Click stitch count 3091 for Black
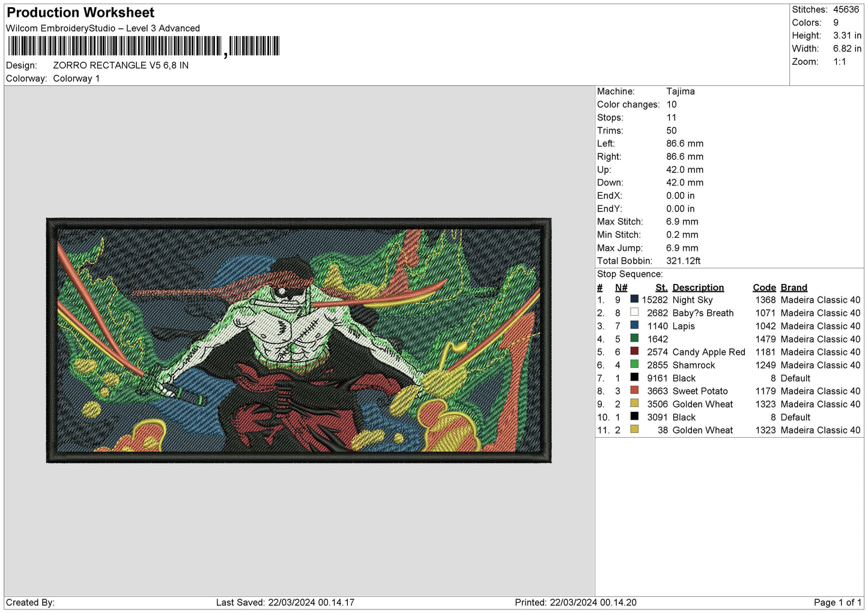 [x=657, y=417]
